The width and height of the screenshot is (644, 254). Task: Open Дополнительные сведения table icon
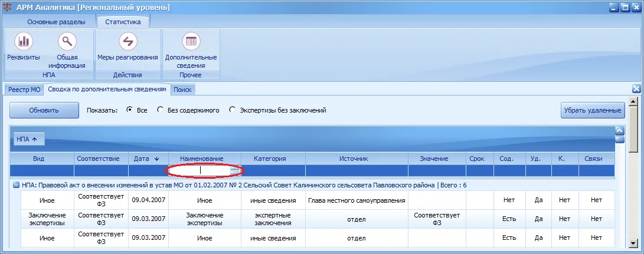(191, 41)
